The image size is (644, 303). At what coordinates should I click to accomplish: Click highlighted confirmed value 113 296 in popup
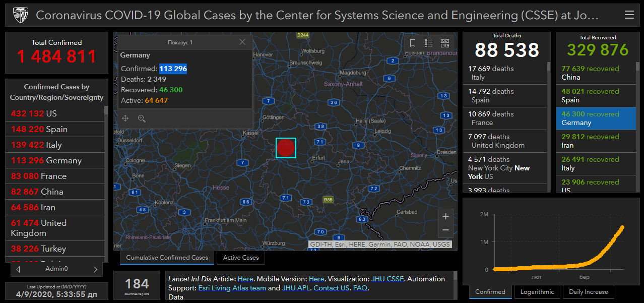pyautogui.click(x=173, y=69)
